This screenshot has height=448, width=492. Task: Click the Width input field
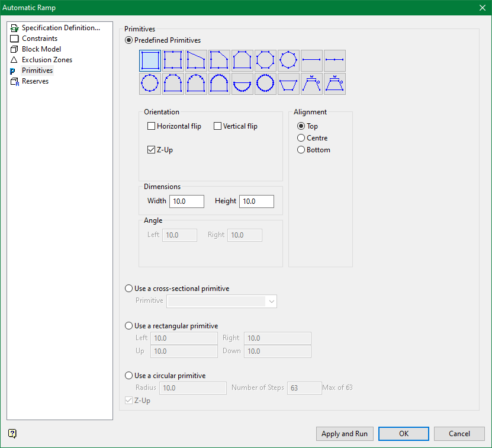coord(186,201)
